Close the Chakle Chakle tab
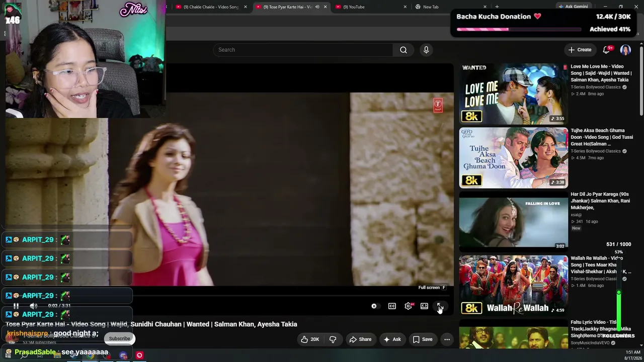The image size is (644, 362). [246, 7]
